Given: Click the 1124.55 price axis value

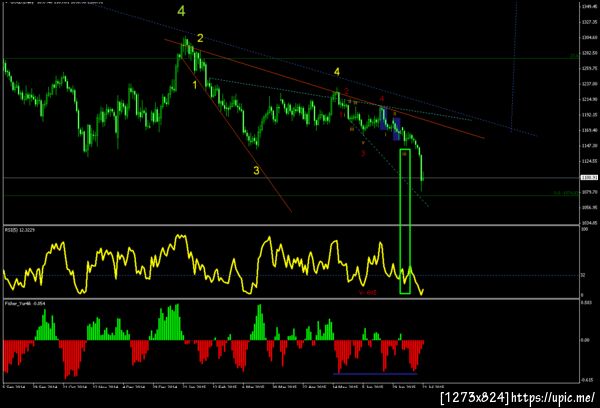Looking at the screenshot, I should 589,161.
